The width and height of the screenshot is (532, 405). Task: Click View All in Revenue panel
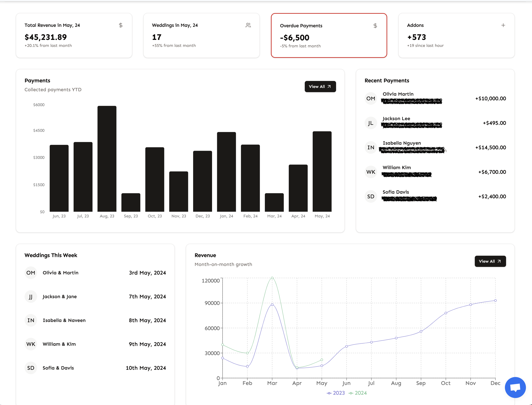click(x=490, y=261)
